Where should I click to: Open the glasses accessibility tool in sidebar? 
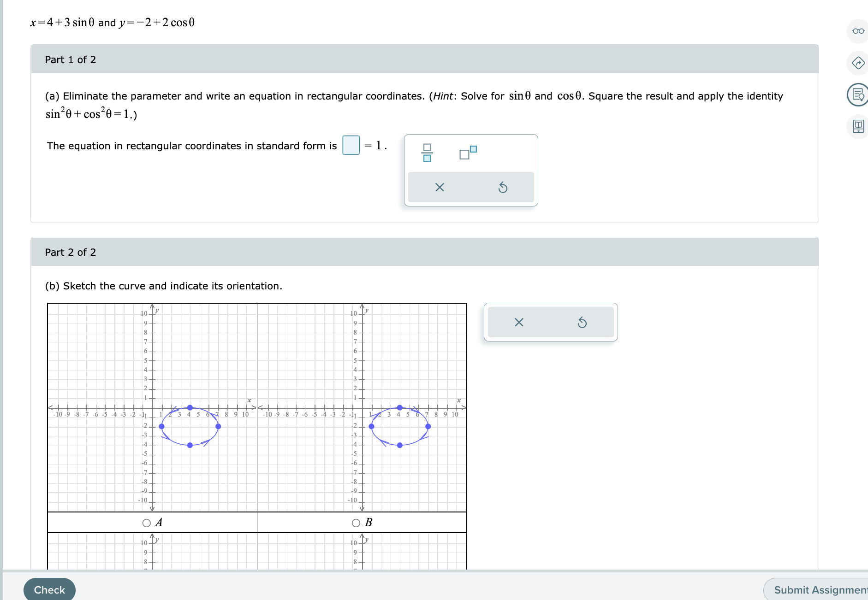[x=858, y=31]
